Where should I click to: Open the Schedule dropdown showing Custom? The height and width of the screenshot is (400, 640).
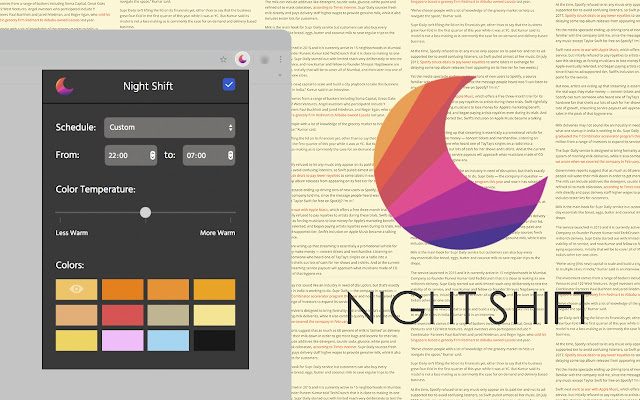(169, 127)
